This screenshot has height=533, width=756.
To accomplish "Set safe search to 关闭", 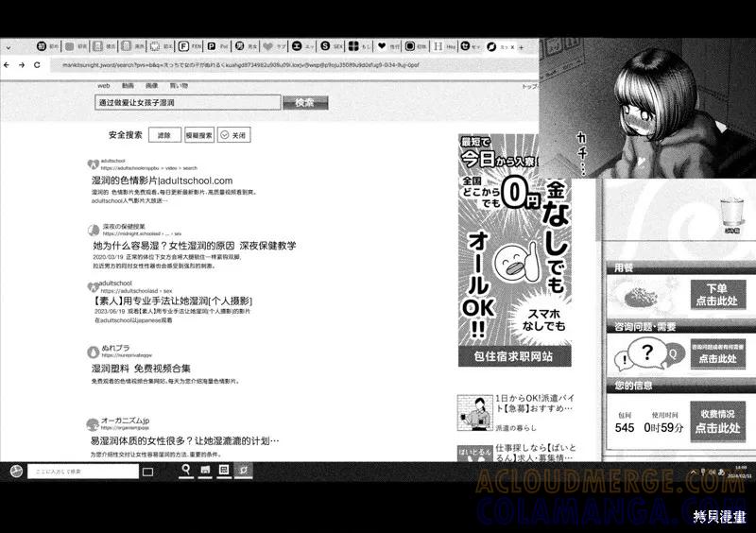I will [233, 135].
